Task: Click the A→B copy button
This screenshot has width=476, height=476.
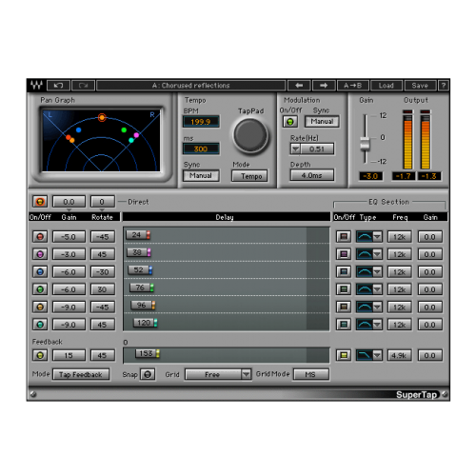Action: pyautogui.click(x=353, y=86)
